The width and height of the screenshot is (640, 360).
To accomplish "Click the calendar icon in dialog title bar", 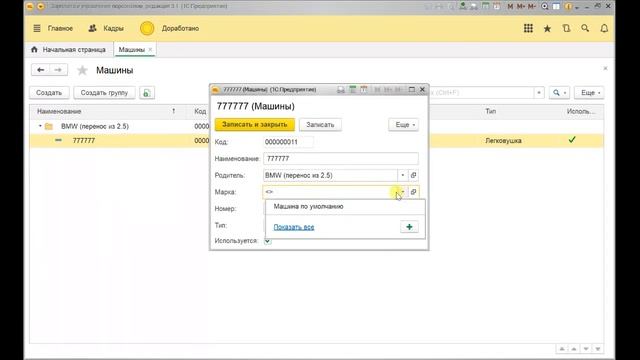I will (364, 89).
